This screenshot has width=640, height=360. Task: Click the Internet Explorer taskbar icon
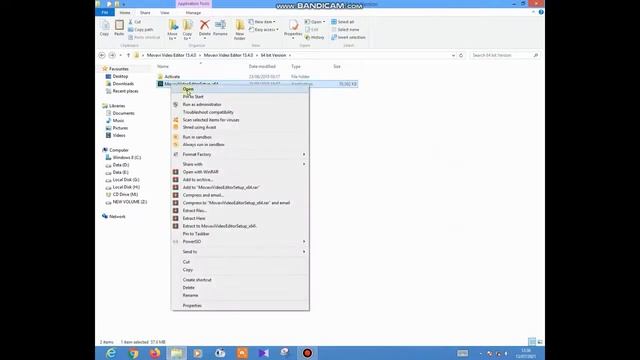point(111,353)
